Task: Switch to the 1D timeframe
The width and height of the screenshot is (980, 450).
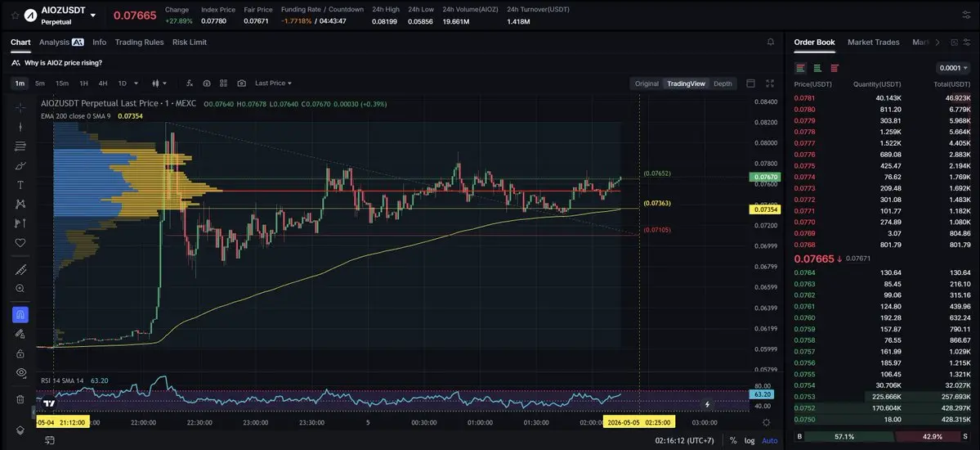Action: 123,83
